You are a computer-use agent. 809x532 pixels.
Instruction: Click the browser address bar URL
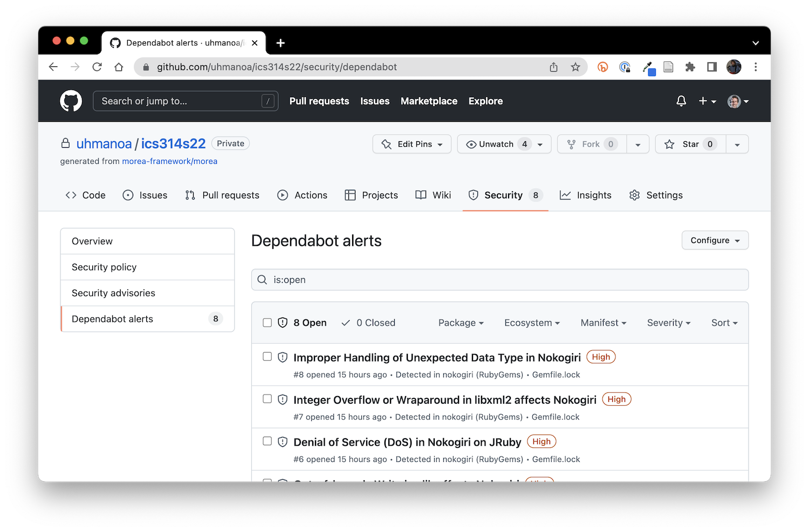[277, 67]
